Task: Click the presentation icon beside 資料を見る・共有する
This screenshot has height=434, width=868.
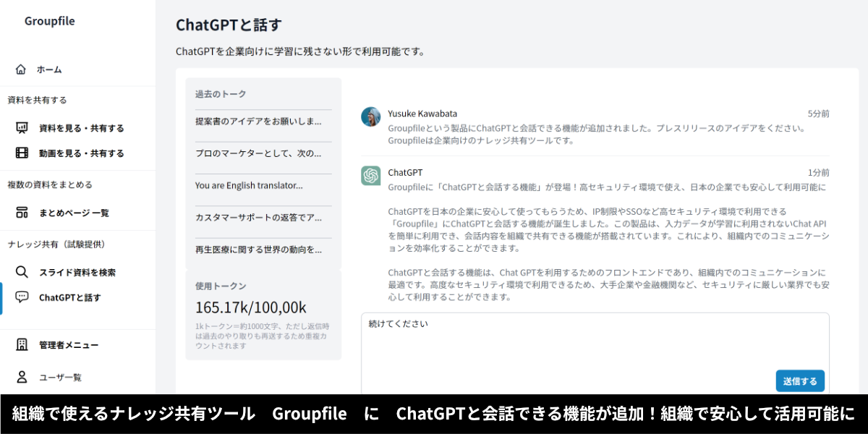Action: [22, 128]
